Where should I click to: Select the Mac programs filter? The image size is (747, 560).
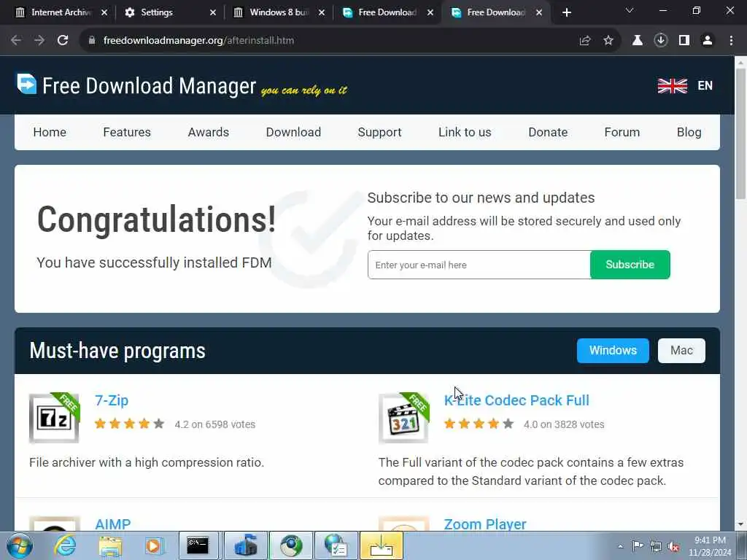click(x=681, y=351)
